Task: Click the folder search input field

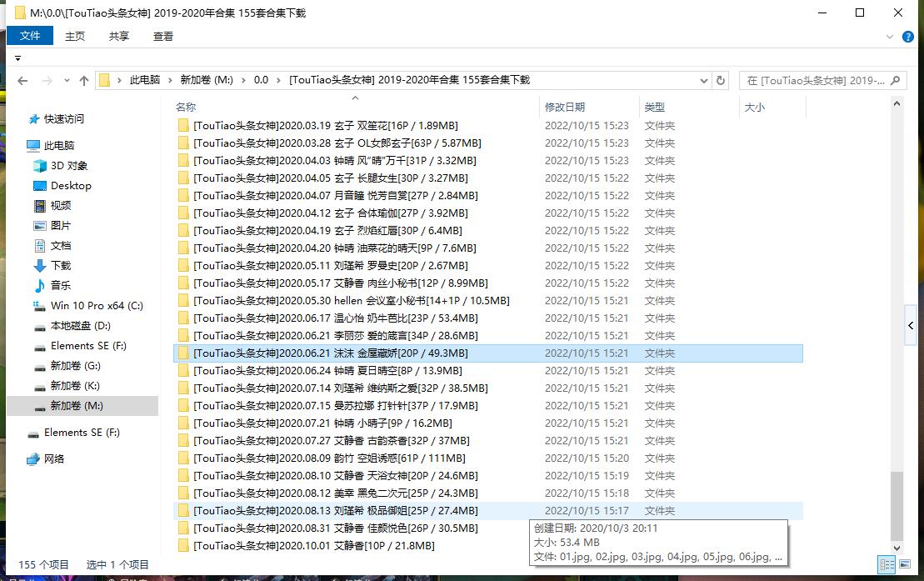Action: coord(816,80)
